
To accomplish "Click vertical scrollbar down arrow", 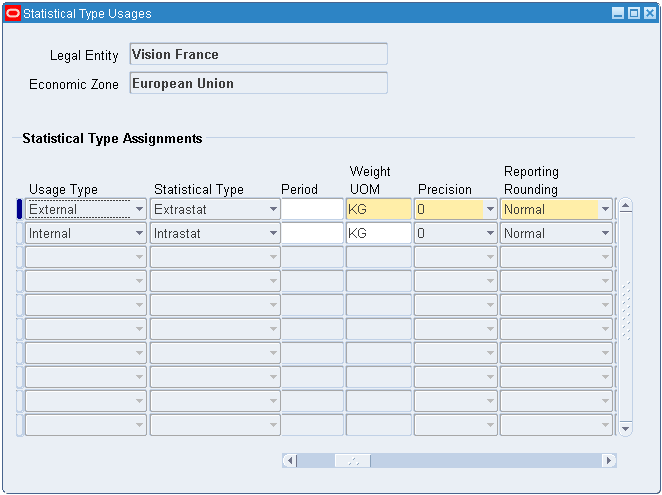I will coord(625,429).
